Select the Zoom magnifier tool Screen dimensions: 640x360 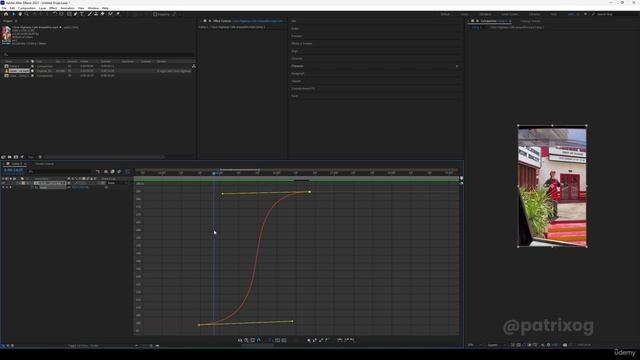pos(26,14)
